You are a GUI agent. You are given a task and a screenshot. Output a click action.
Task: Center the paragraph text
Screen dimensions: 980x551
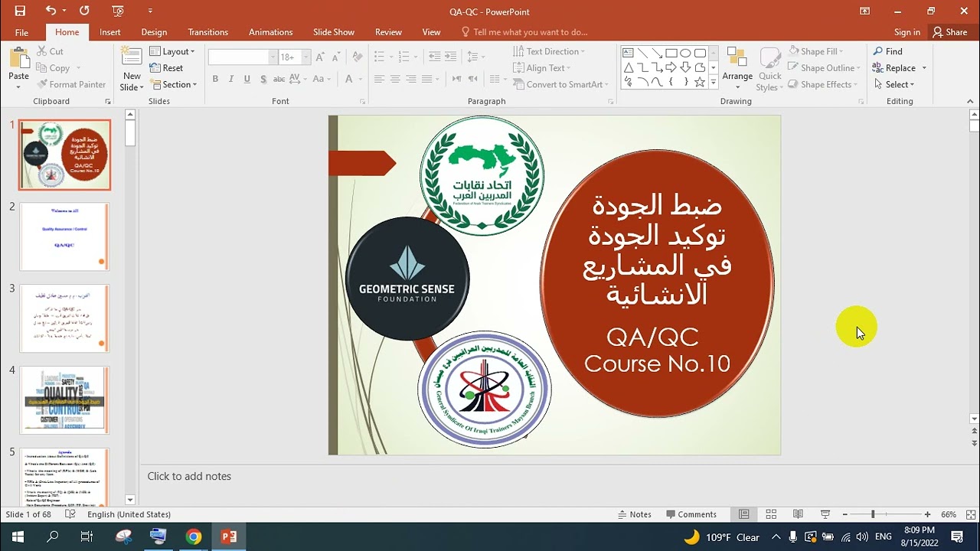coord(395,79)
